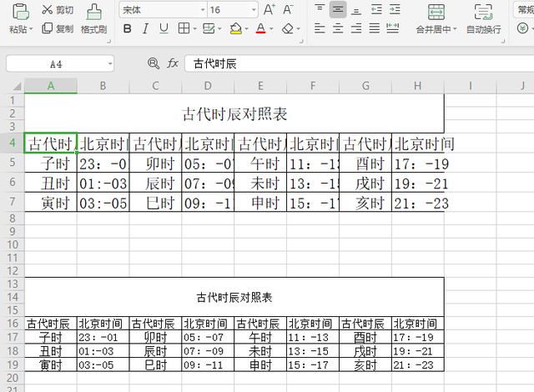Open alignment group dialog launcher
Viewport: 534px width, 392px height.
pos(503,42)
